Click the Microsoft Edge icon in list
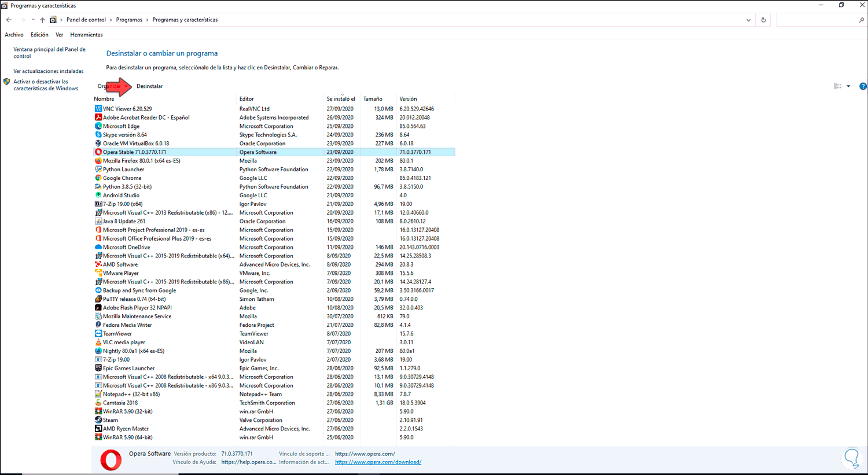This screenshot has width=868, height=475. 98,126
